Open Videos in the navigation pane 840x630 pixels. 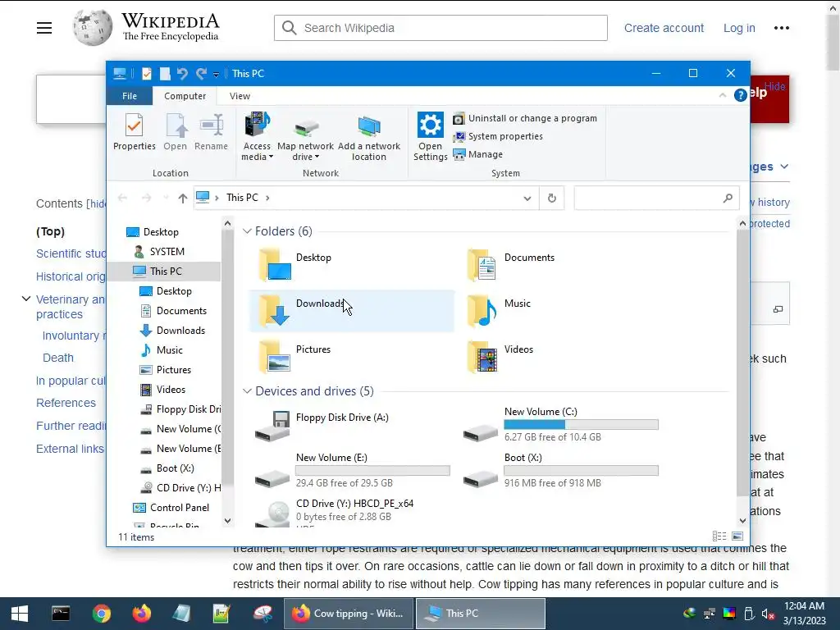pos(171,390)
